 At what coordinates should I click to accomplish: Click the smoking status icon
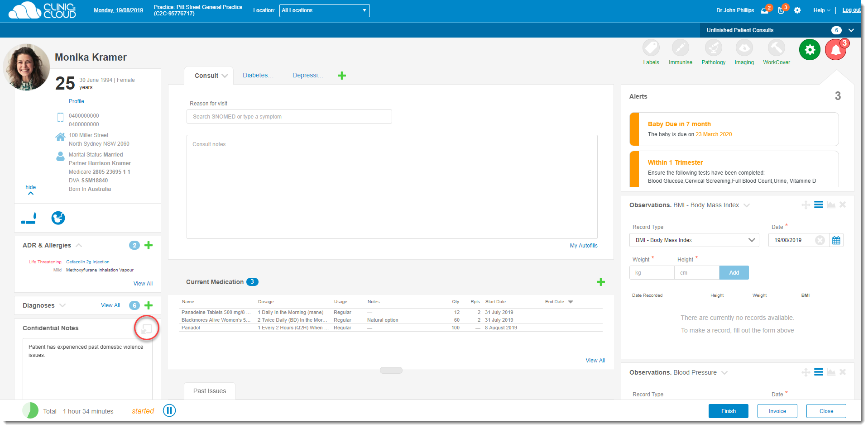[29, 218]
